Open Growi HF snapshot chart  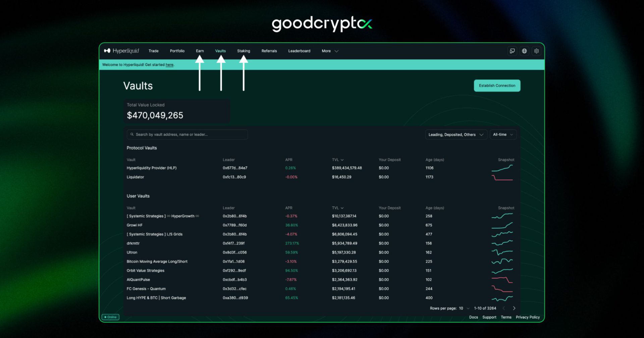click(x=502, y=225)
